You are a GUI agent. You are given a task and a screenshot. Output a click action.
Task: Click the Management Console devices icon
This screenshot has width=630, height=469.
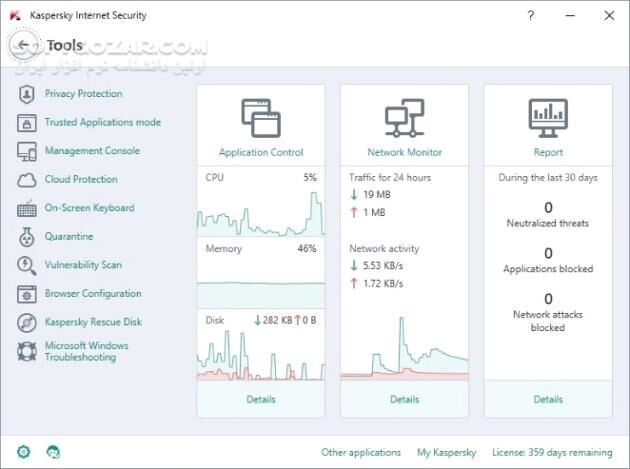coord(27,152)
